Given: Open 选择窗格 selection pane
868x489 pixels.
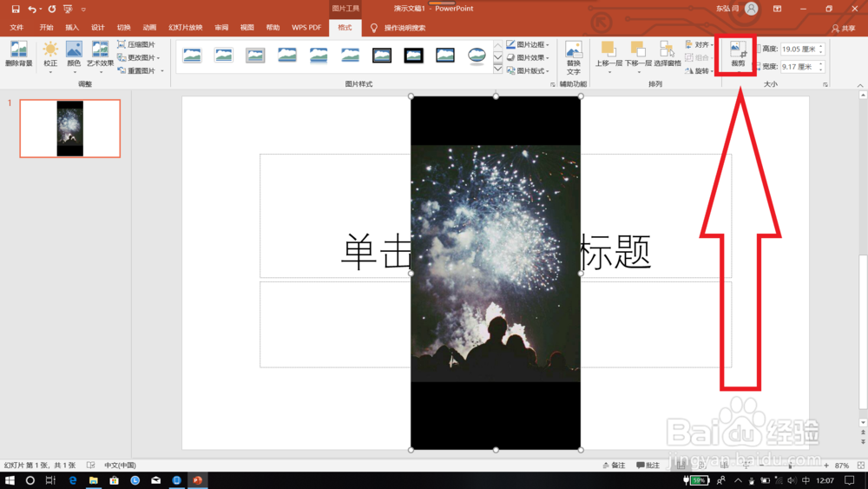Looking at the screenshot, I should point(667,54).
